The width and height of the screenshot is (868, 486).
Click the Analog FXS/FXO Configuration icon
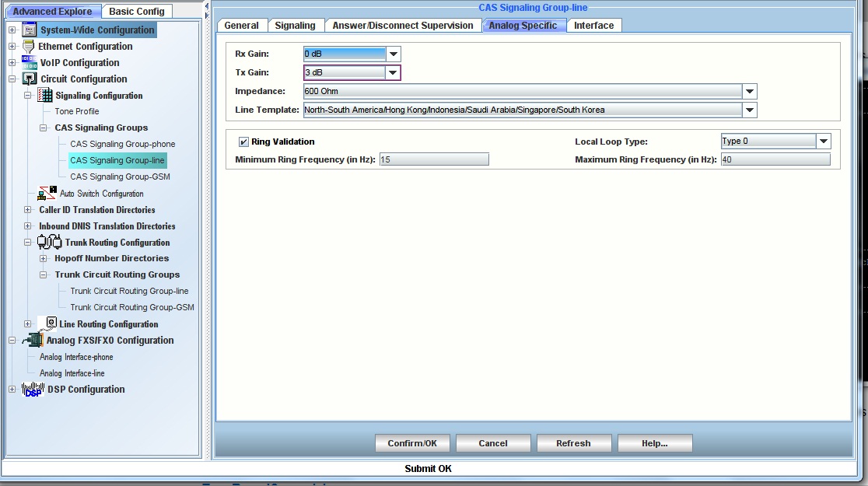coord(33,341)
